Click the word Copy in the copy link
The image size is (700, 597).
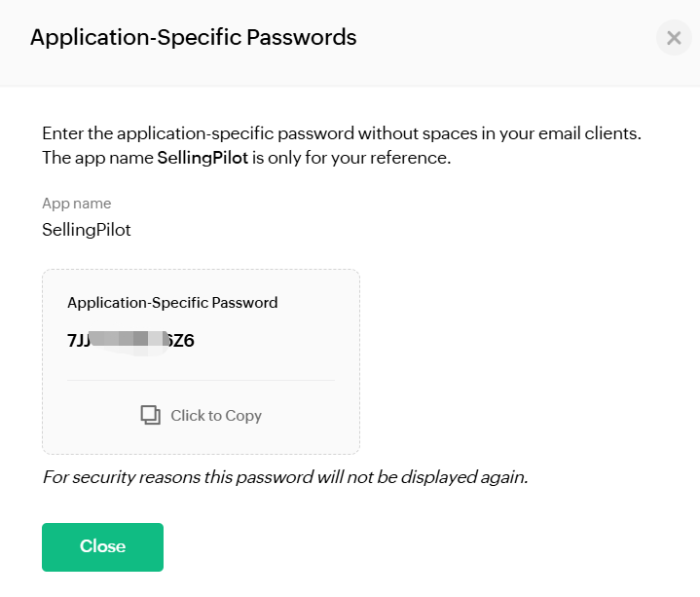click(x=243, y=416)
